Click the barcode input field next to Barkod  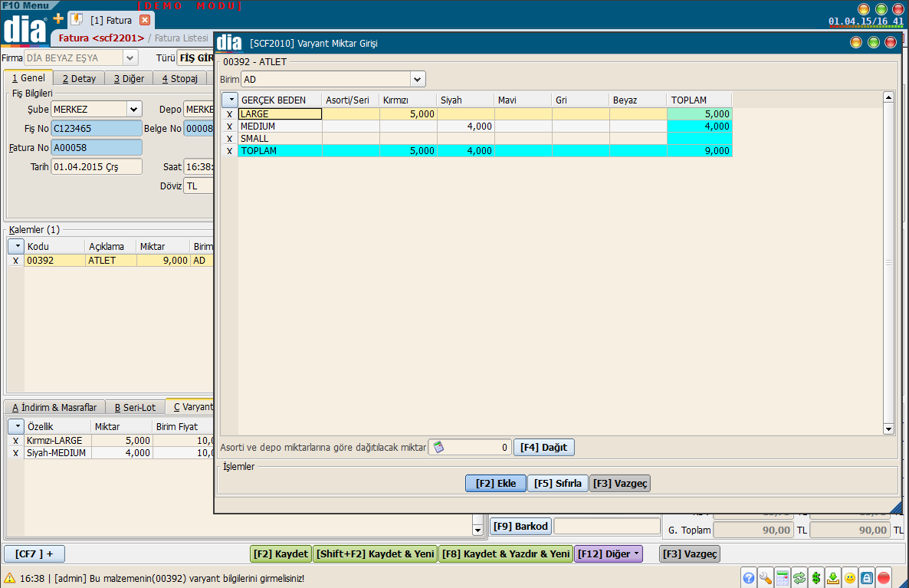[x=607, y=526]
